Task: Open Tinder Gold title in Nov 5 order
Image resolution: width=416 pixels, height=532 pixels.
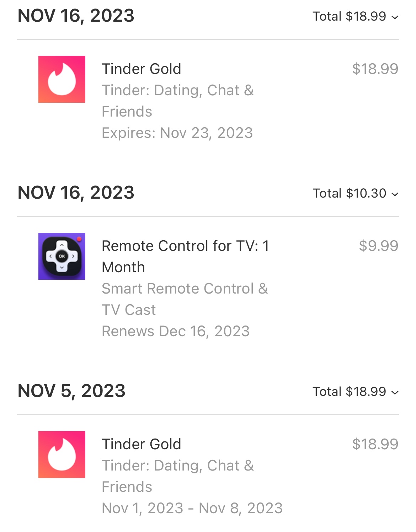Action: point(142,444)
